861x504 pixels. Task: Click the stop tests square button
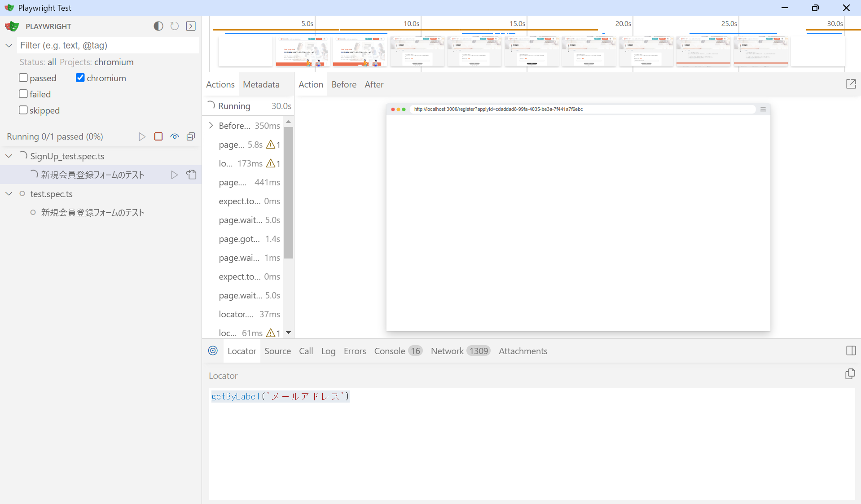(158, 136)
